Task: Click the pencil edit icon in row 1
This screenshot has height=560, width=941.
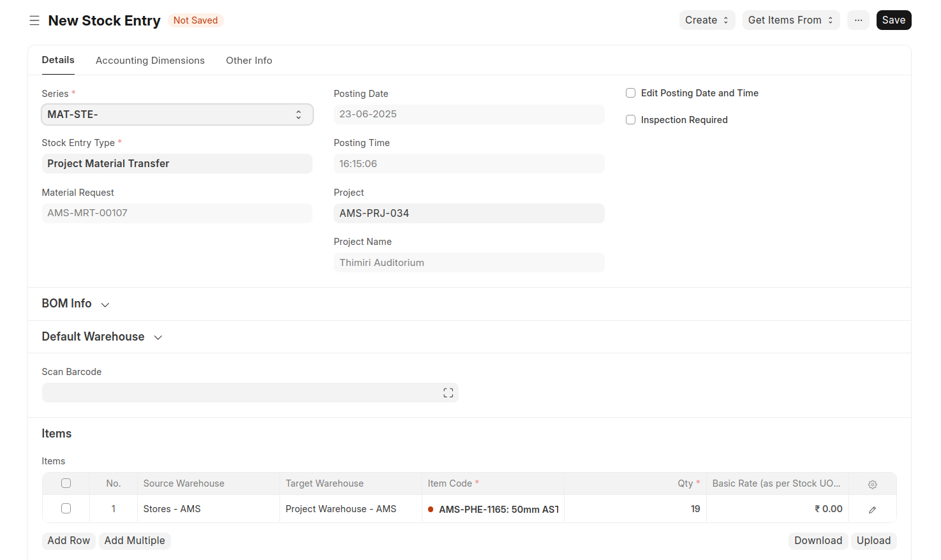Action: pyautogui.click(x=872, y=510)
